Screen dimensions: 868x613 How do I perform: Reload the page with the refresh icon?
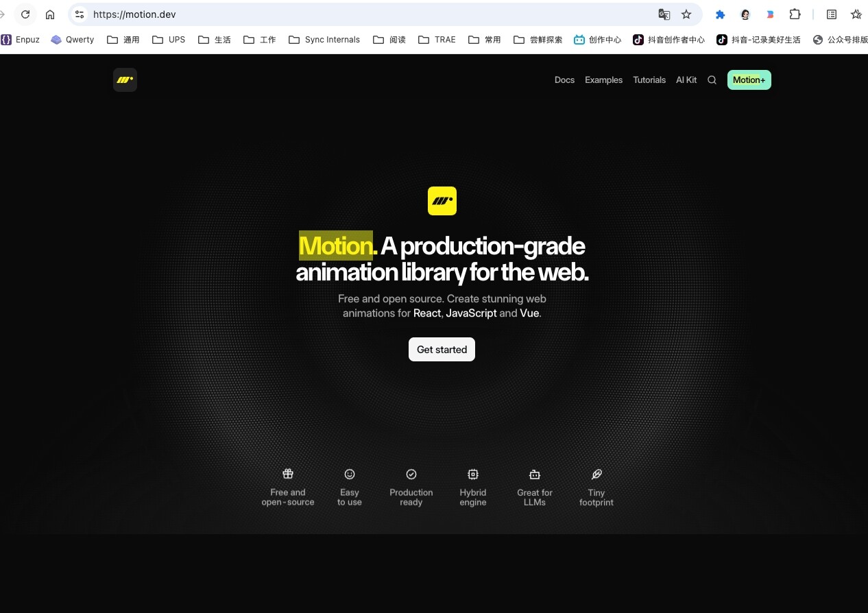point(25,14)
